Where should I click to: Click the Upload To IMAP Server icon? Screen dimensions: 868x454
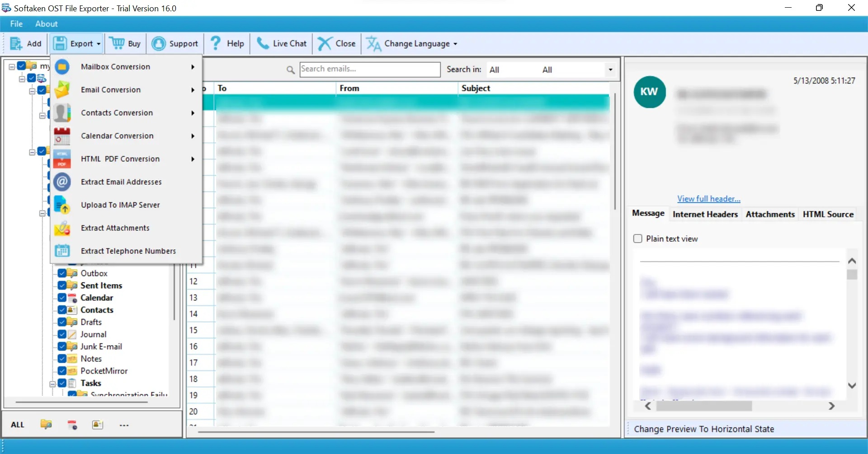pos(61,205)
